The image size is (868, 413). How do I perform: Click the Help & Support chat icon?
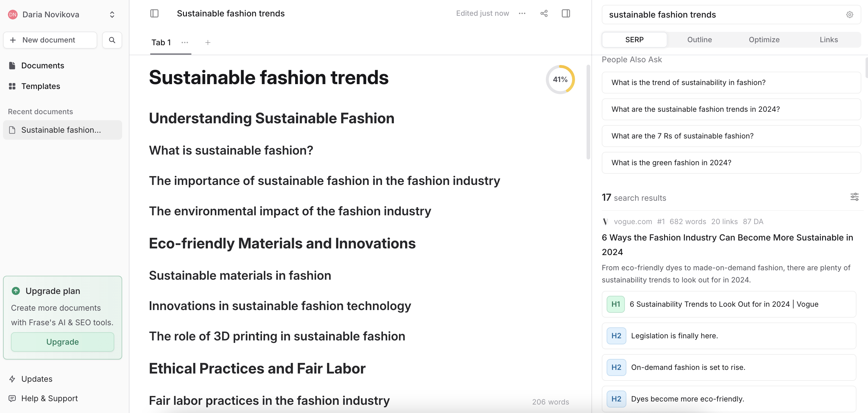click(12, 398)
